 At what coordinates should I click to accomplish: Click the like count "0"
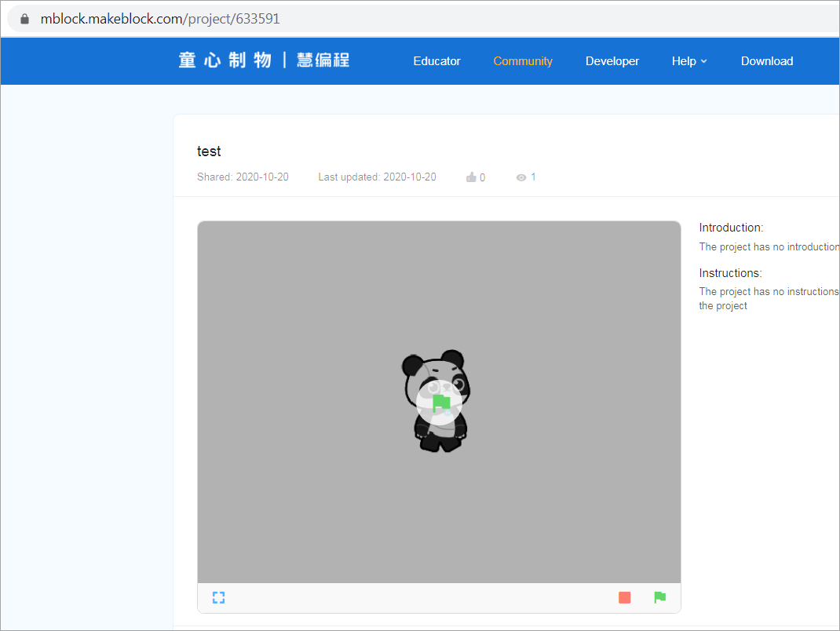click(482, 178)
